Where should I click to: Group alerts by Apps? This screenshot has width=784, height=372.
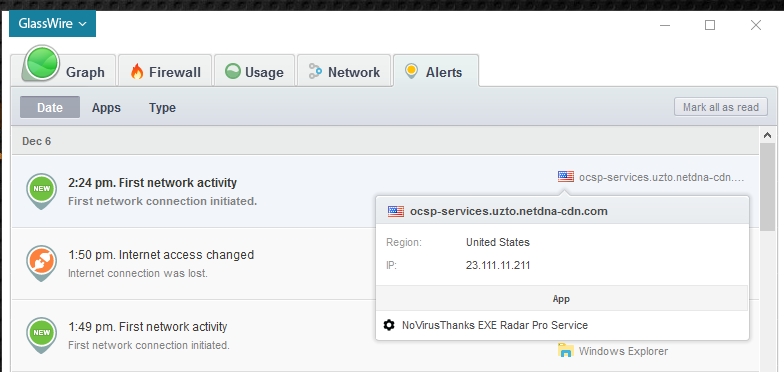[x=106, y=108]
